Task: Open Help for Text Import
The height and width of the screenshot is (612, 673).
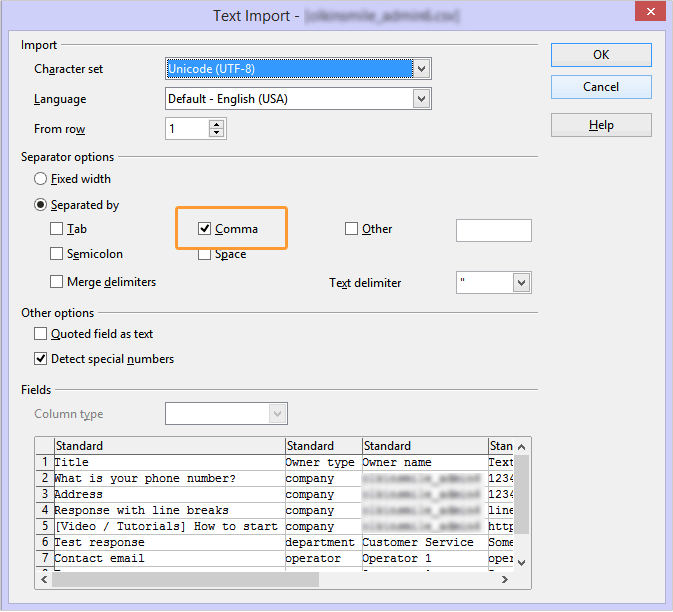Action: click(601, 125)
